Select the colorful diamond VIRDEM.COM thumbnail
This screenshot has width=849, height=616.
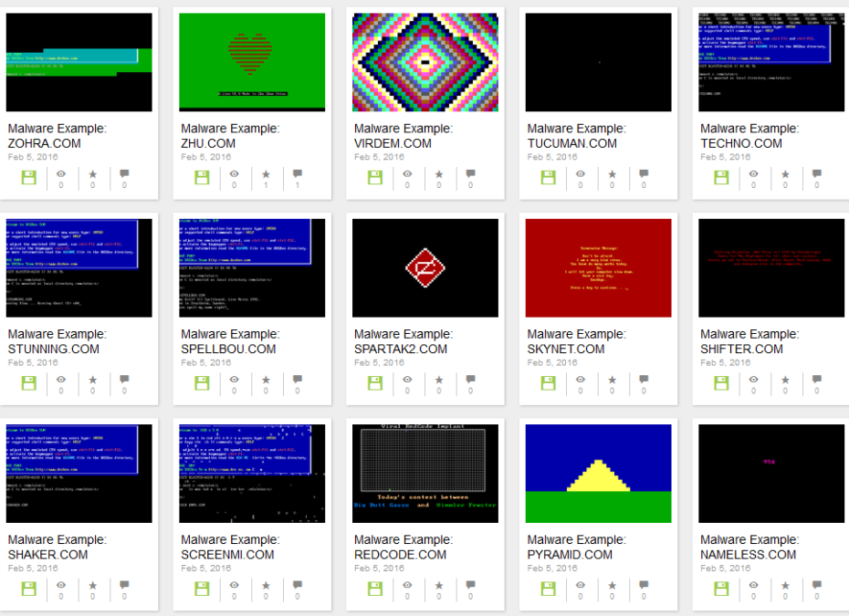[x=425, y=61]
